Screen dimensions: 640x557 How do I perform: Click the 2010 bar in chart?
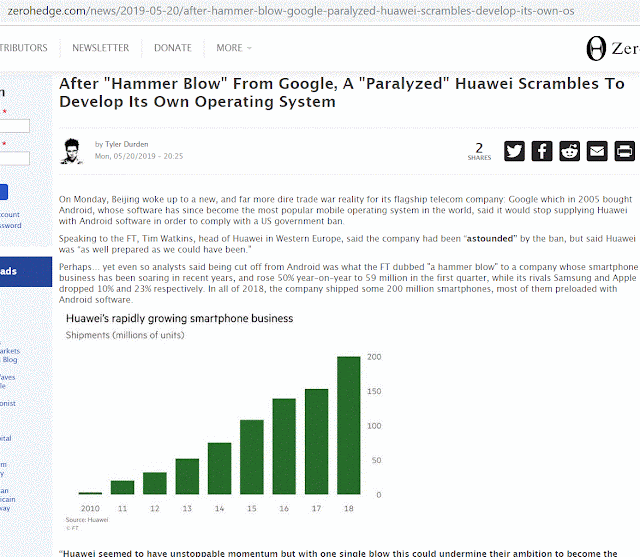90,493
